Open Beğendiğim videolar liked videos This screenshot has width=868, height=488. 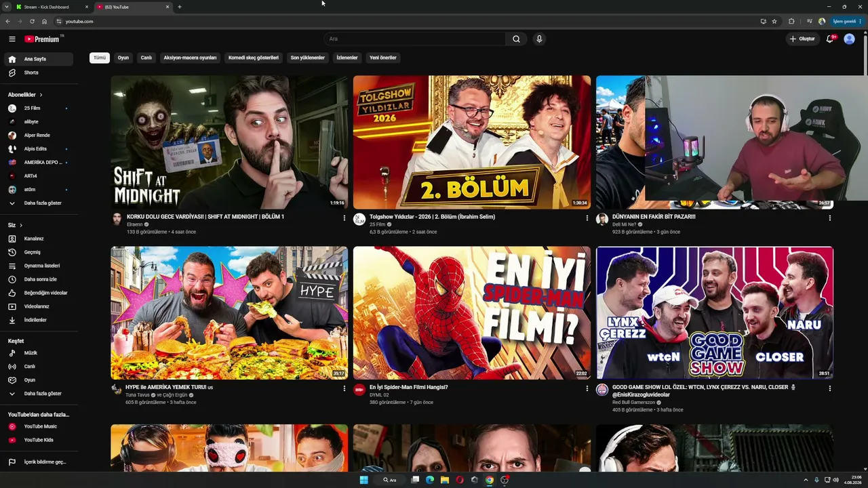(39, 293)
